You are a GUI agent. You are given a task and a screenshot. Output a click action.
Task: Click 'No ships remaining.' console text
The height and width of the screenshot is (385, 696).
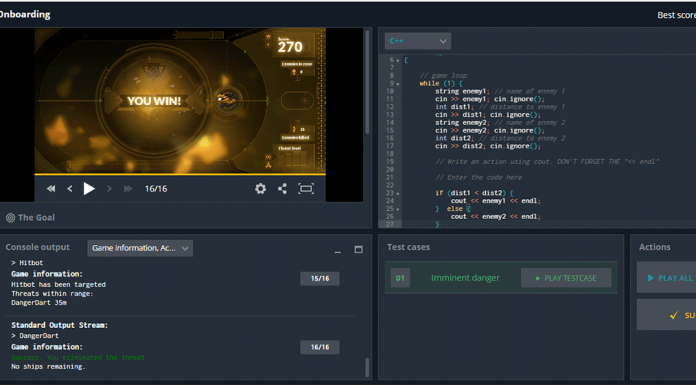coord(48,367)
